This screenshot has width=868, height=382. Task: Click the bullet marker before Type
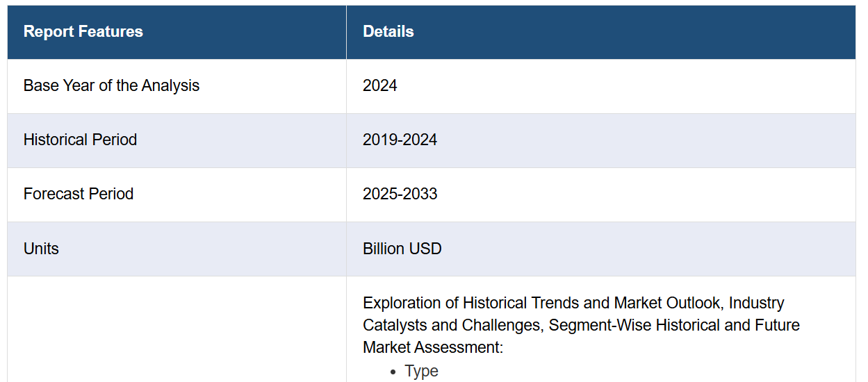pos(394,372)
